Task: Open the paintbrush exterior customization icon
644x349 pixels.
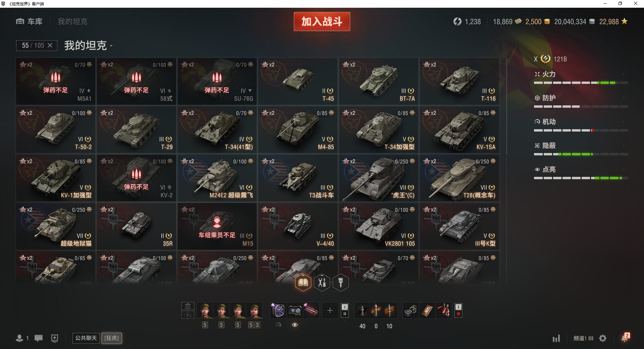Action: [341, 283]
